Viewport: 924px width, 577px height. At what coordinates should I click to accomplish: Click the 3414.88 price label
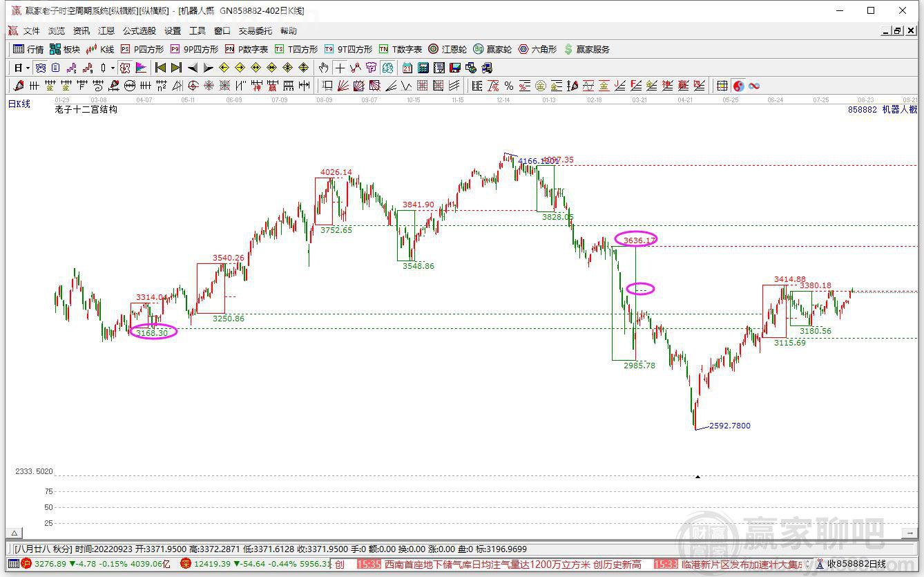pyautogui.click(x=790, y=279)
